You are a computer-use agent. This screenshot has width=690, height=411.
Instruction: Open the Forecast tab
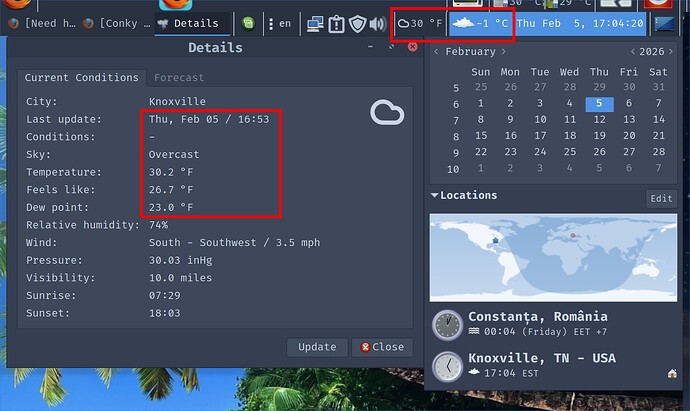pos(179,77)
